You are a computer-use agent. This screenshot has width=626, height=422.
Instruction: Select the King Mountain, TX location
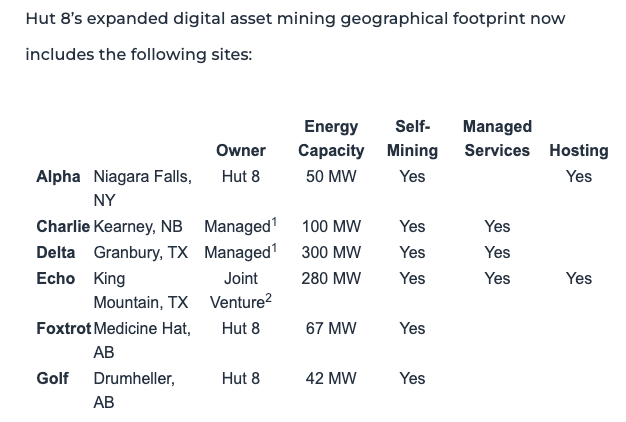click(141, 290)
